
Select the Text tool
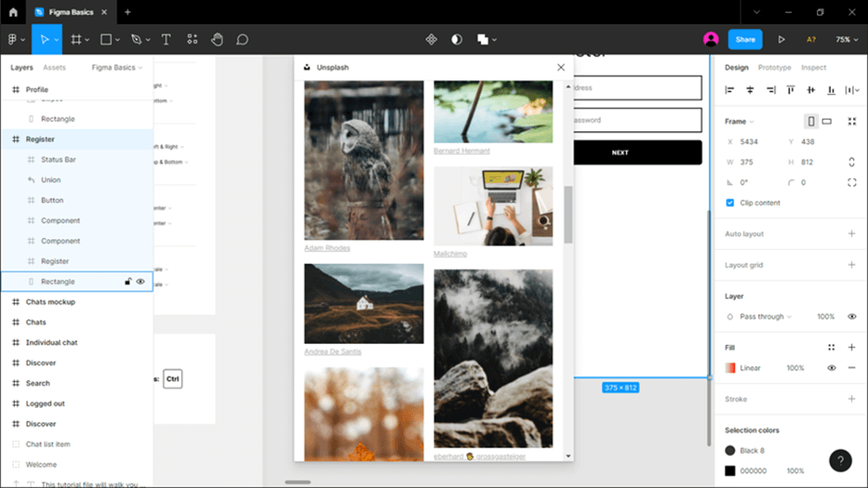click(x=165, y=40)
